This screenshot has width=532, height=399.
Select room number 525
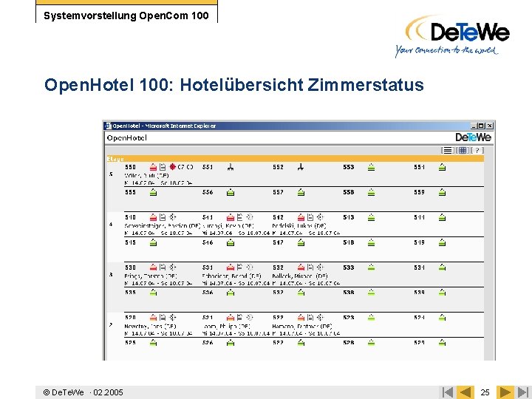coord(130,343)
